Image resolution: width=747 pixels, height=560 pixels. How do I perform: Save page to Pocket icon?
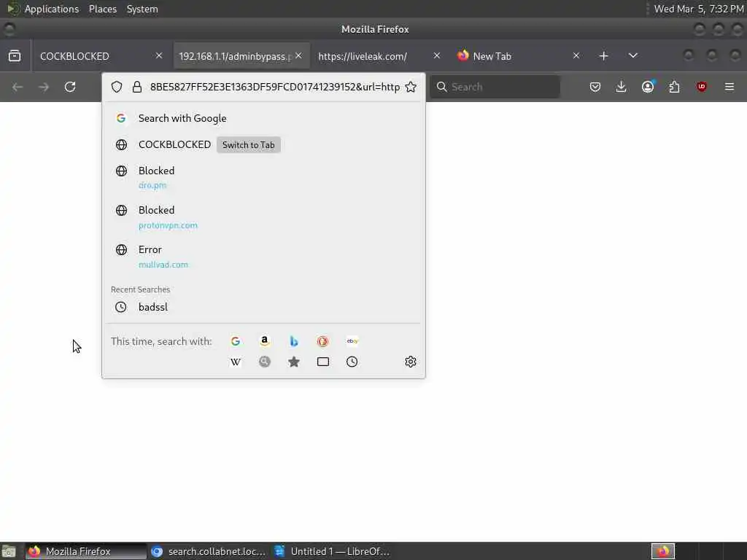click(x=595, y=87)
